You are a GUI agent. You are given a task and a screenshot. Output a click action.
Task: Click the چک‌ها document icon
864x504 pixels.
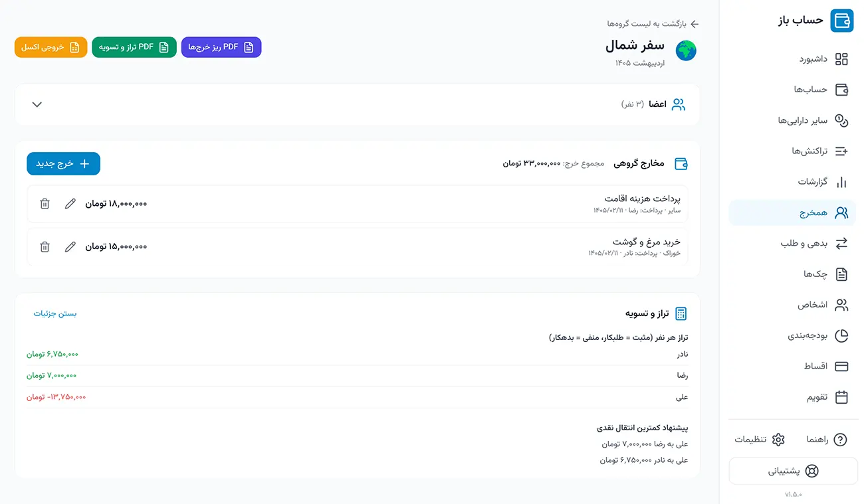(x=841, y=274)
